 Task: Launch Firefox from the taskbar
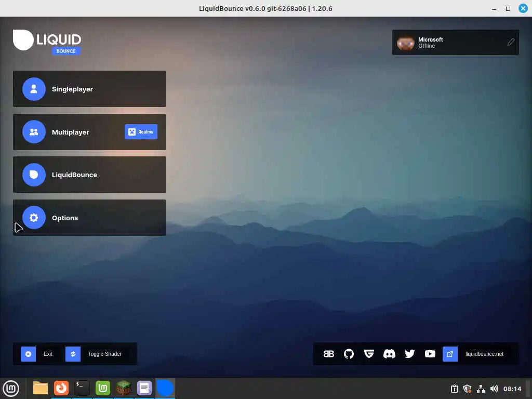pyautogui.click(x=61, y=388)
